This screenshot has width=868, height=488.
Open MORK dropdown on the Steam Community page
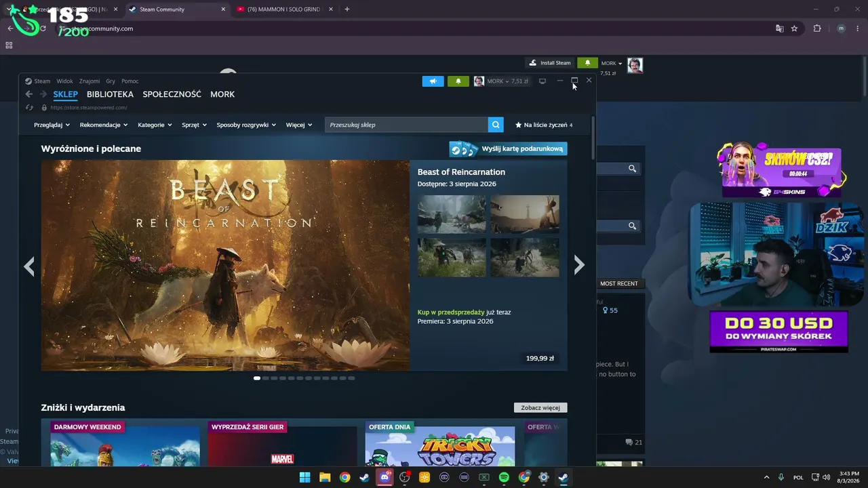[x=612, y=64]
